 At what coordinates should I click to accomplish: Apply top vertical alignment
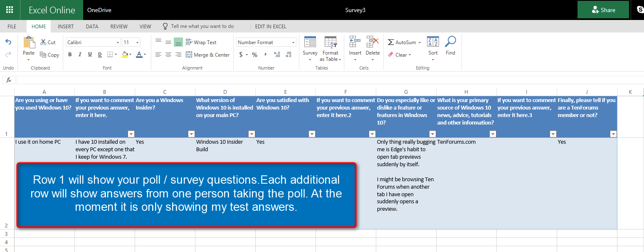pyautogui.click(x=158, y=41)
